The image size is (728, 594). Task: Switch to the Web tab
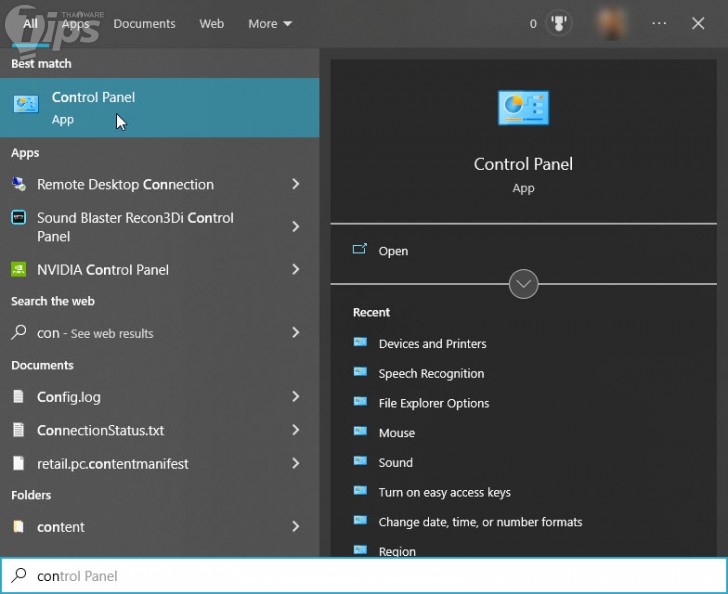212,24
